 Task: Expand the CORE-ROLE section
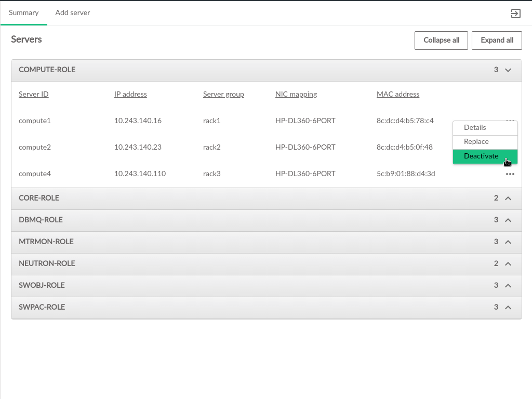[508, 198]
